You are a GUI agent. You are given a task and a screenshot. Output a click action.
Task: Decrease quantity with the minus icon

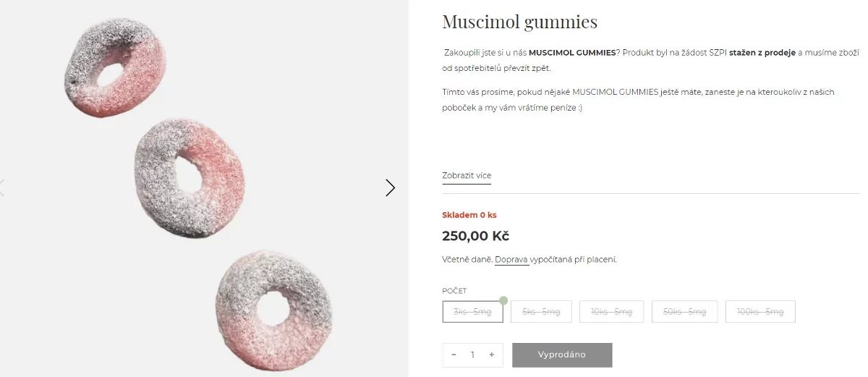tap(454, 355)
